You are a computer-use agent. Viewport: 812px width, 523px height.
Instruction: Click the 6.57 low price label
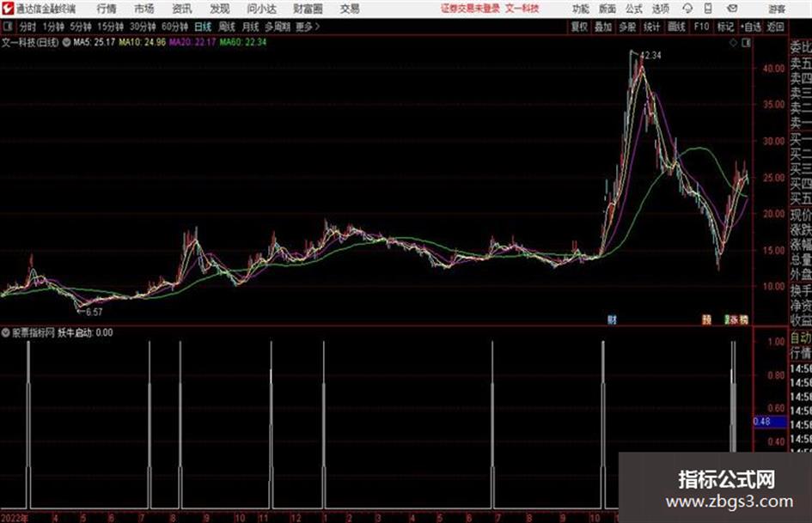(x=95, y=312)
